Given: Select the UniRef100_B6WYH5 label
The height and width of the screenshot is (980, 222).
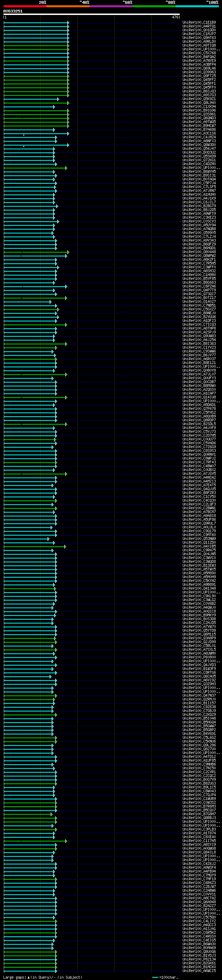Looking at the screenshot, I should click(199, 172).
